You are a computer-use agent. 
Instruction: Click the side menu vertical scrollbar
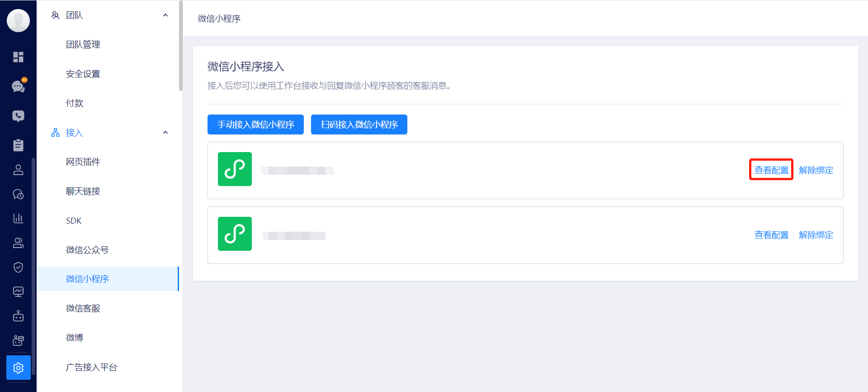pos(181,45)
